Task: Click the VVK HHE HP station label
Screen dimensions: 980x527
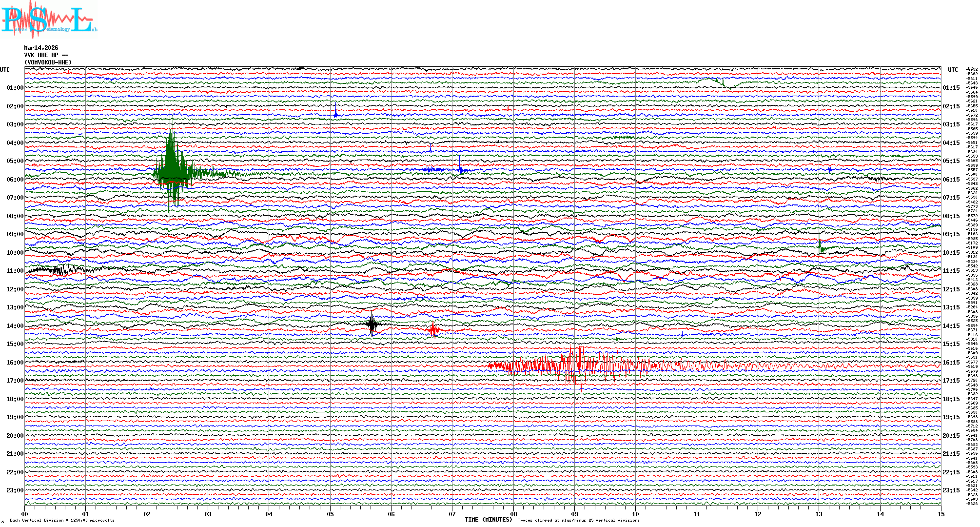Action: [x=46, y=55]
